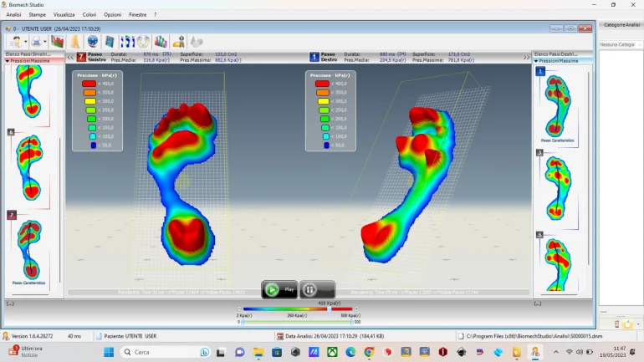Open the Nessuna Categoria combo box
This screenshot has height=362, width=644.
[620, 44]
